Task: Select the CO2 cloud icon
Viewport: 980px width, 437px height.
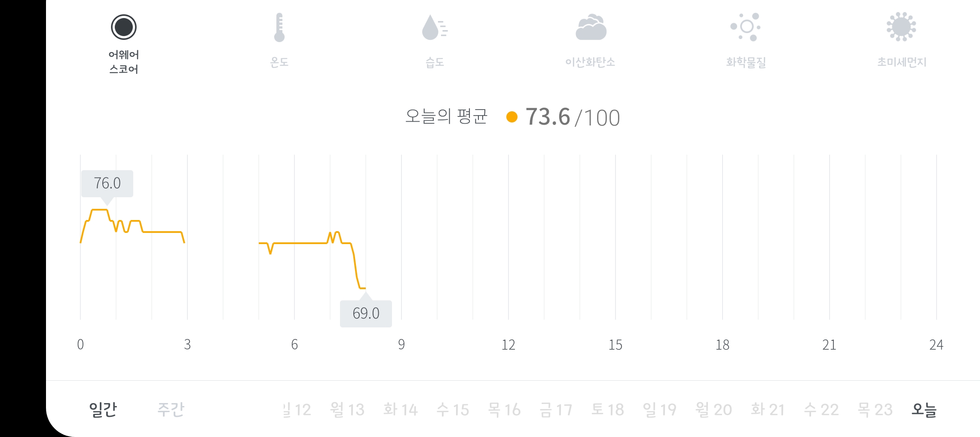Action: tap(591, 28)
